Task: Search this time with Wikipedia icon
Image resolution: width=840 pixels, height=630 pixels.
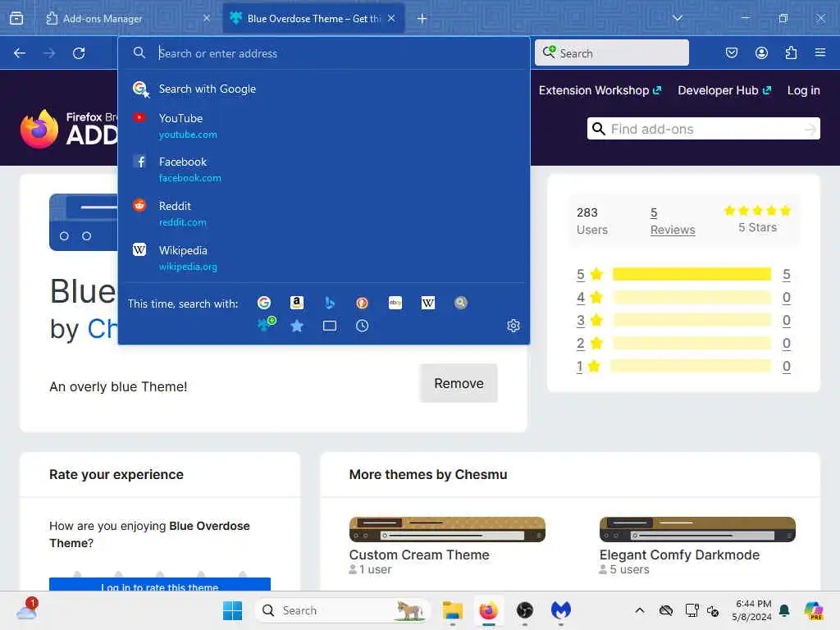Action: pos(428,304)
